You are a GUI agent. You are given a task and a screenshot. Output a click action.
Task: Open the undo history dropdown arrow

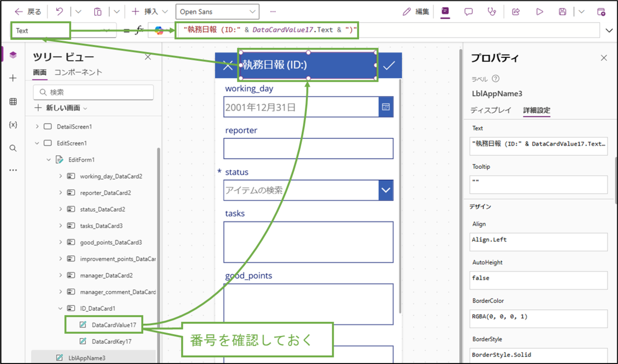[78, 11]
